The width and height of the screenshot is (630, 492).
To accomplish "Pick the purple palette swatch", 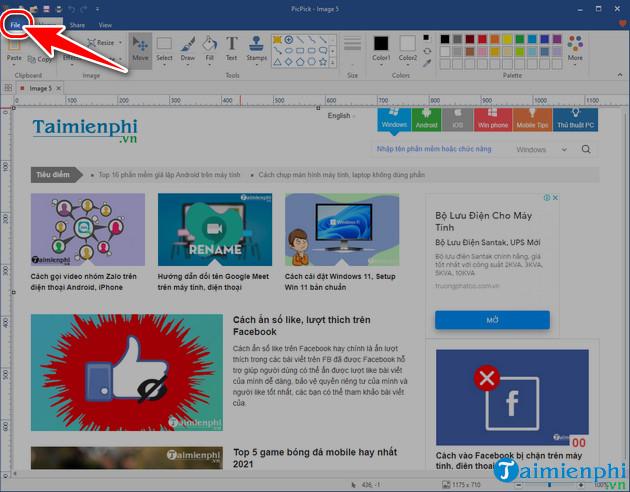I will coord(557,39).
